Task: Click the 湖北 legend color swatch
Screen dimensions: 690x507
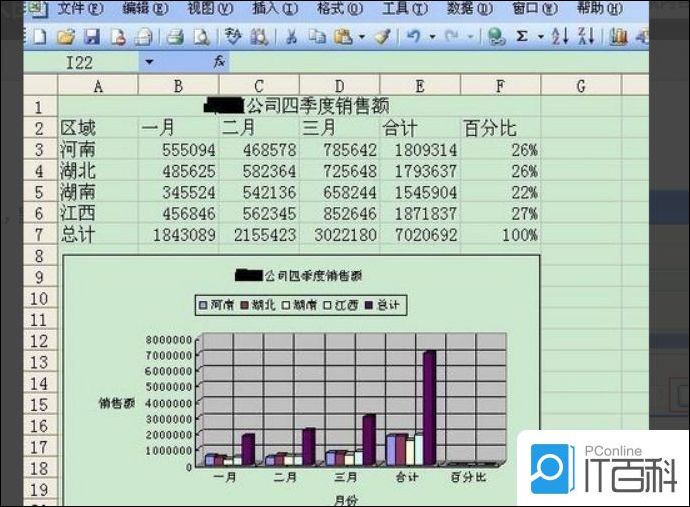Action: tap(245, 305)
